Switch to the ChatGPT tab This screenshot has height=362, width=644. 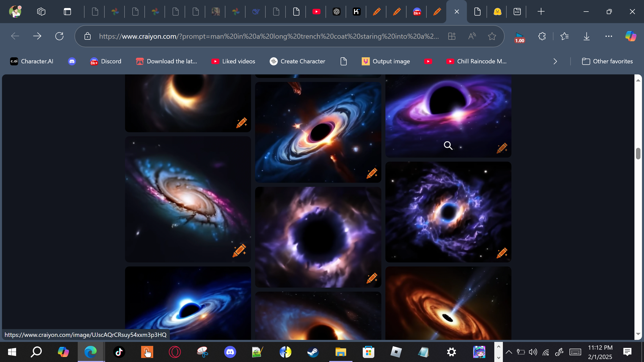pos(336,12)
